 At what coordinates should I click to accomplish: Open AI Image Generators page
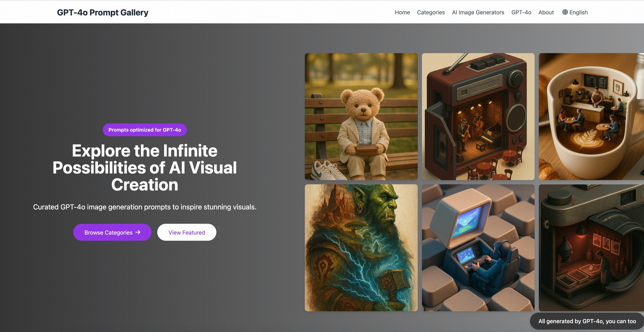click(478, 12)
